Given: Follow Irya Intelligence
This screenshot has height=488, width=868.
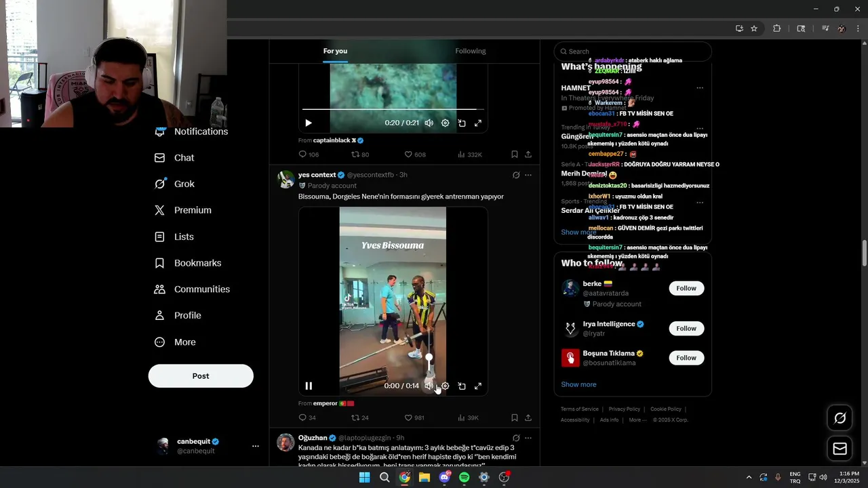Looking at the screenshot, I should 686,328.
